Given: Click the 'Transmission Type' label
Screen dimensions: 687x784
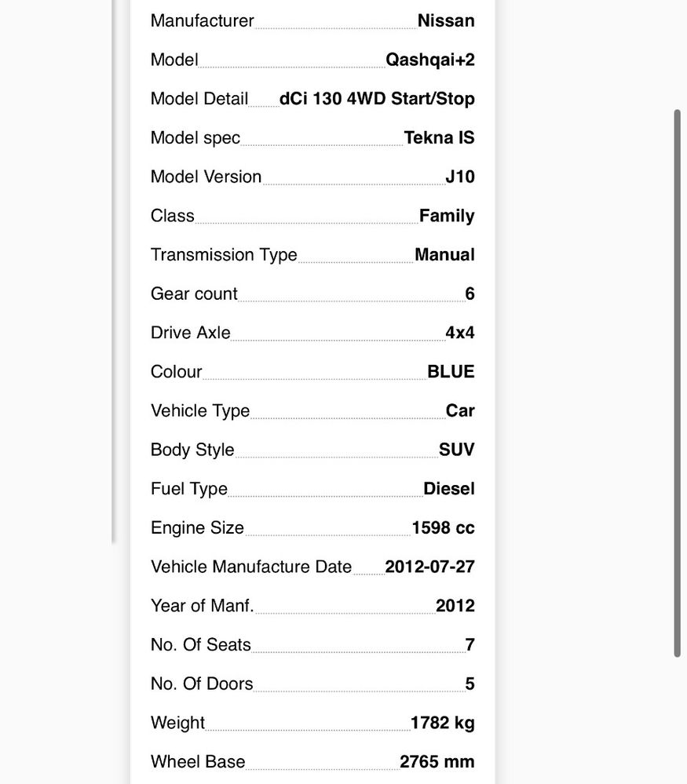Looking at the screenshot, I should click(x=224, y=254).
